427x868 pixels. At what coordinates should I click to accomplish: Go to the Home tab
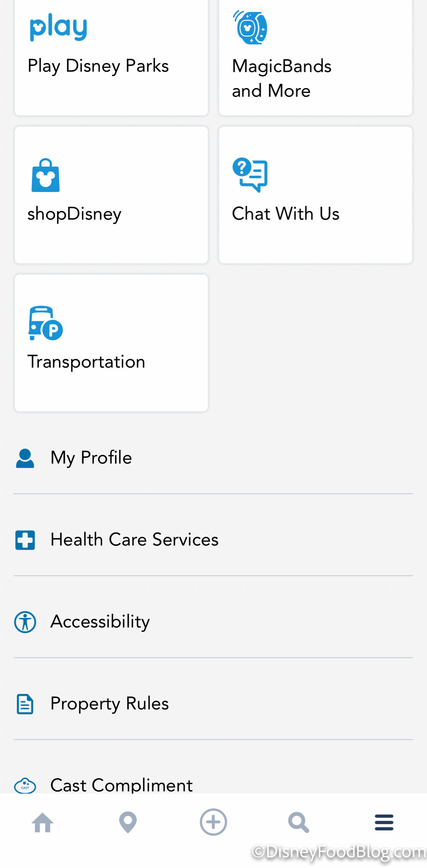(x=43, y=822)
